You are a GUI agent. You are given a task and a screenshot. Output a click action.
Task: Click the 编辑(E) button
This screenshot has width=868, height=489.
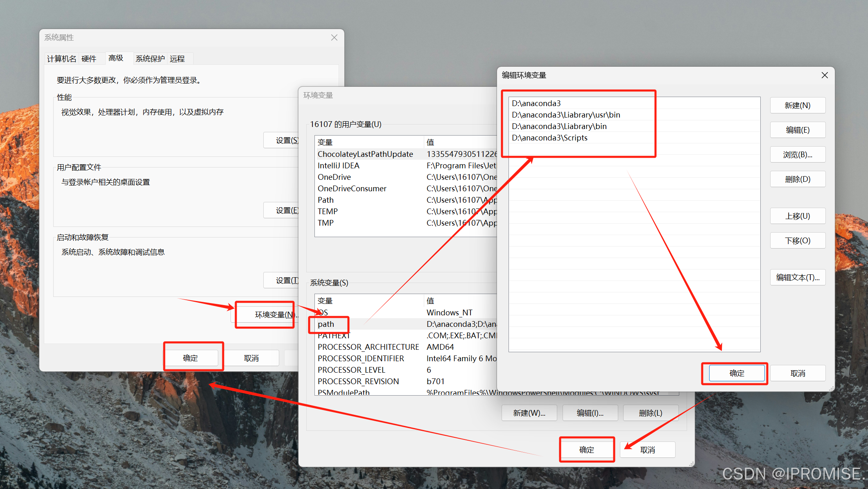click(797, 130)
